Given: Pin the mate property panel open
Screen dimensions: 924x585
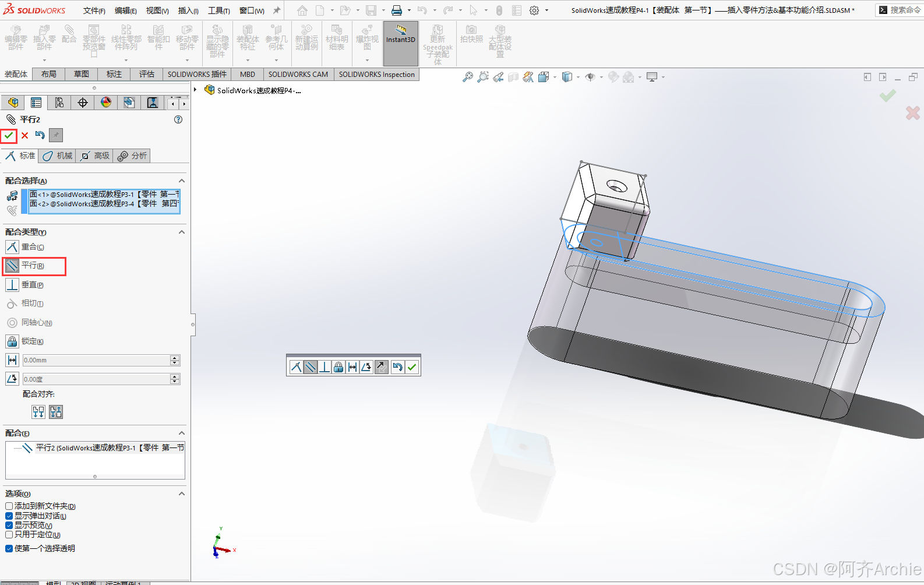Looking at the screenshot, I should [55, 135].
